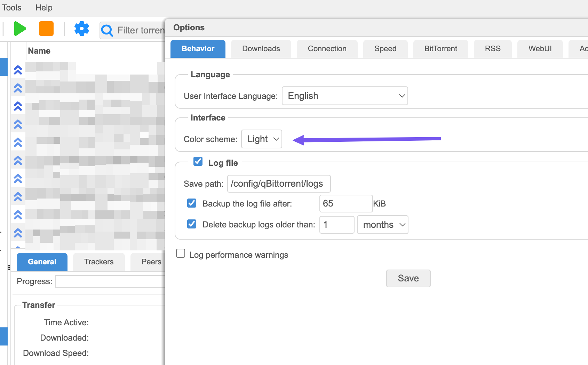Image resolution: width=588 pixels, height=365 pixels.
Task: Open the User Interface Language dropdown
Action: pyautogui.click(x=345, y=96)
